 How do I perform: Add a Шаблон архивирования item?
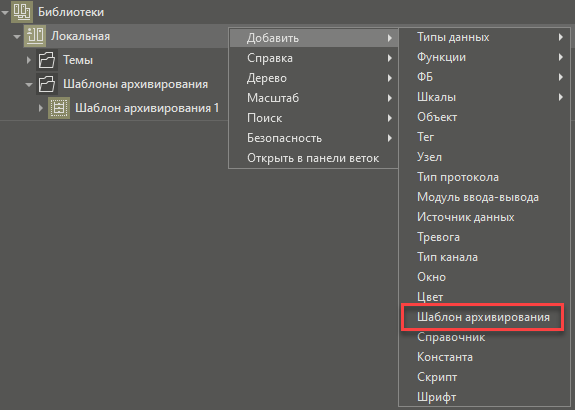(x=484, y=317)
